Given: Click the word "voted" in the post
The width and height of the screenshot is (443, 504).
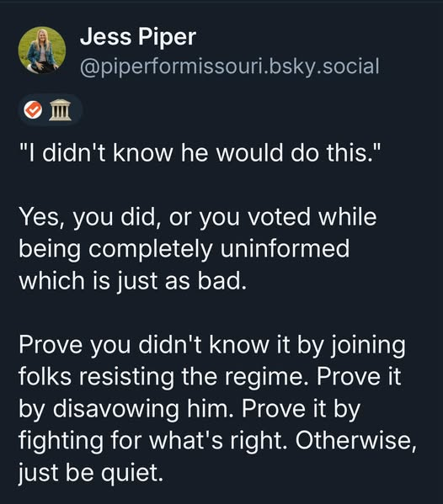Looking at the screenshot, I should [x=279, y=216].
